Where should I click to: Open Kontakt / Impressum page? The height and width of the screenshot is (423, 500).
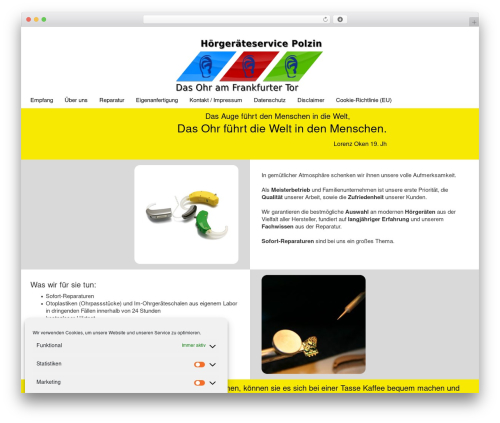point(216,100)
